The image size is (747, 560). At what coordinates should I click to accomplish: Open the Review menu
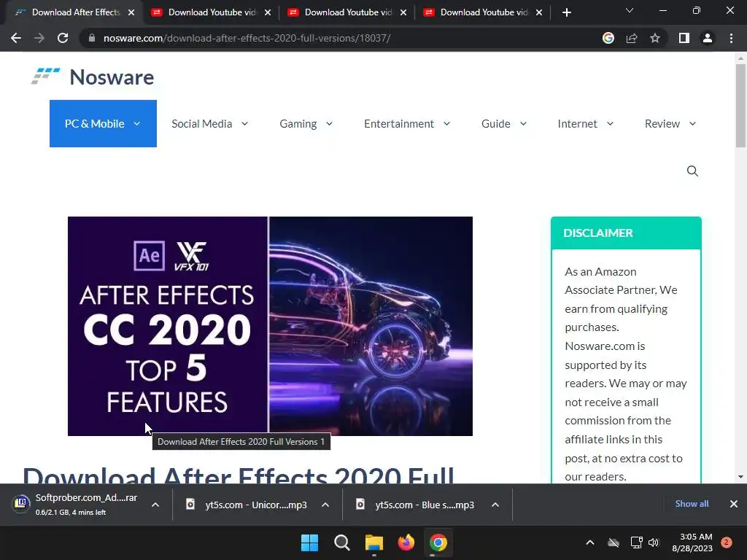670,124
